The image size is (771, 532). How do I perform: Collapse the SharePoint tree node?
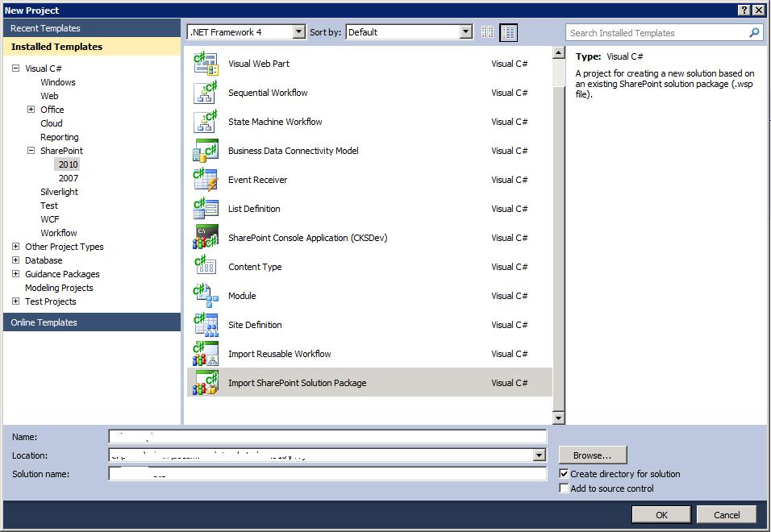[31, 150]
